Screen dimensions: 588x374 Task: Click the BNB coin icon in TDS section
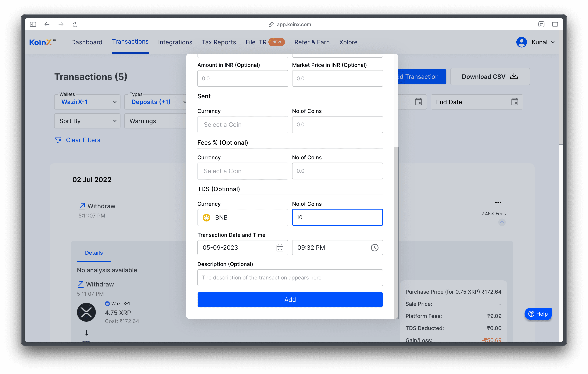[x=207, y=217]
